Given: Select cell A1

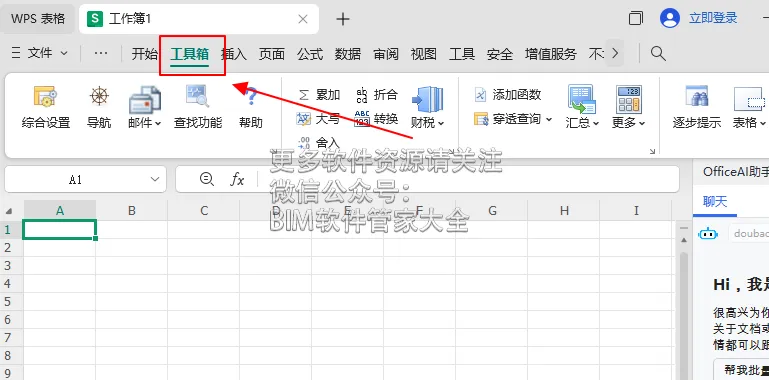Looking at the screenshot, I should coord(59,229).
